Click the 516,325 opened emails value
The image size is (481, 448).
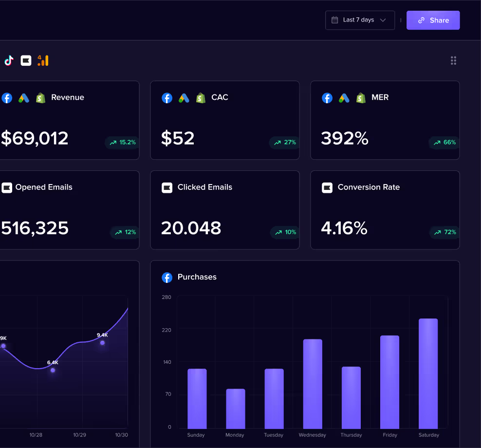click(x=35, y=228)
